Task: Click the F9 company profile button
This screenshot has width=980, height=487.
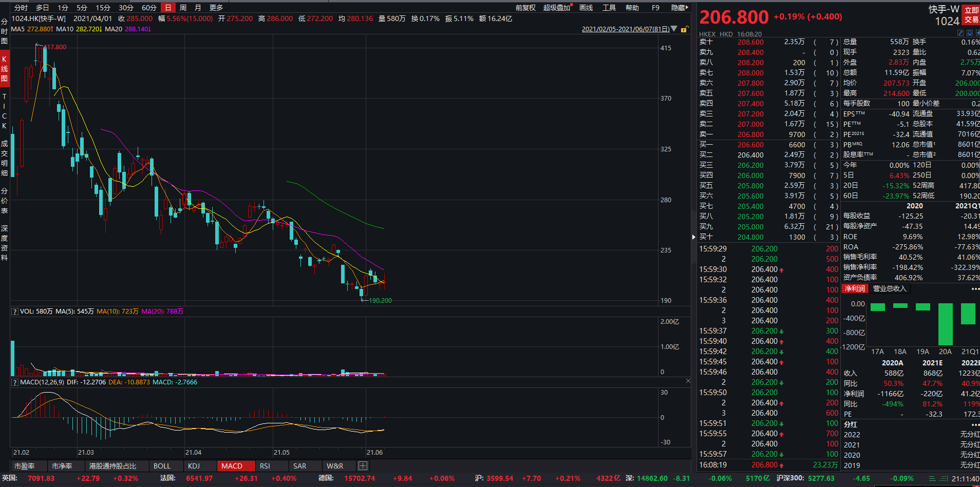Action: click(x=655, y=8)
